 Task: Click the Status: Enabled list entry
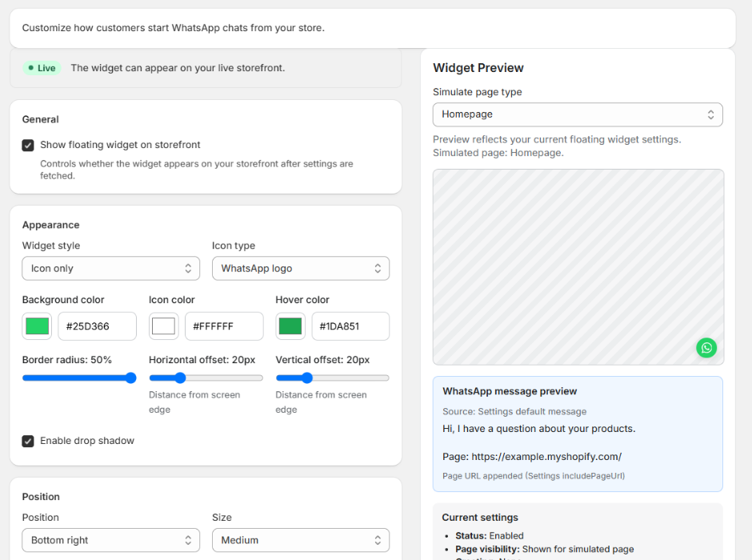click(x=489, y=536)
